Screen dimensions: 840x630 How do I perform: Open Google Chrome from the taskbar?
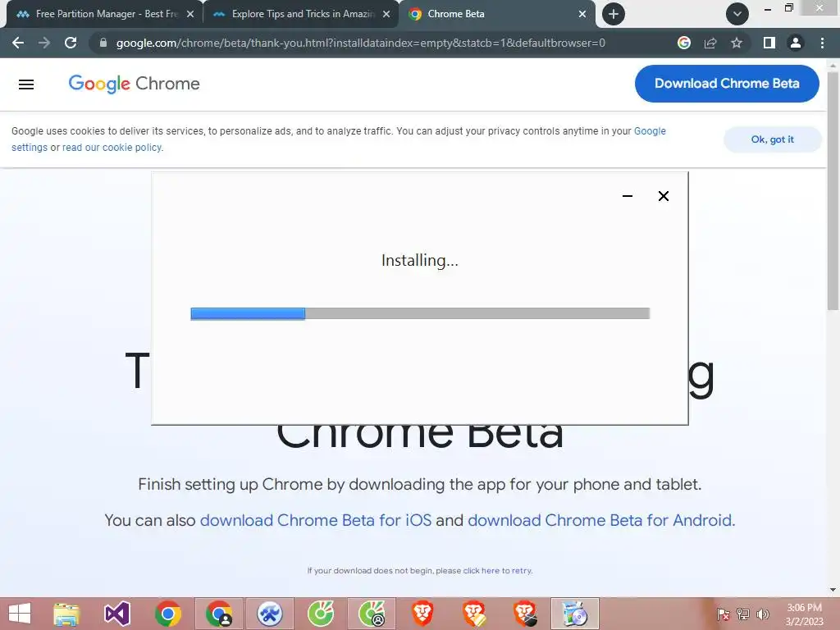tap(168, 614)
